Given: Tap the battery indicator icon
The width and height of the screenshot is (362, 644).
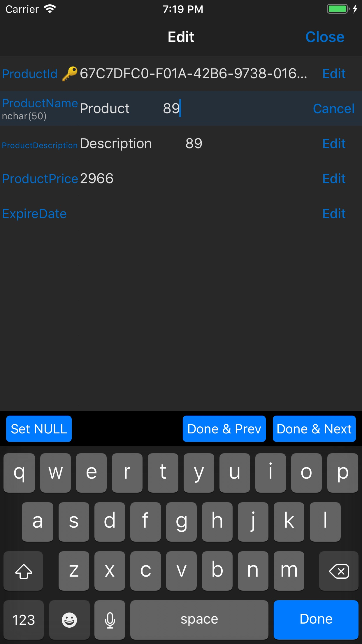Looking at the screenshot, I should pos(338,9).
